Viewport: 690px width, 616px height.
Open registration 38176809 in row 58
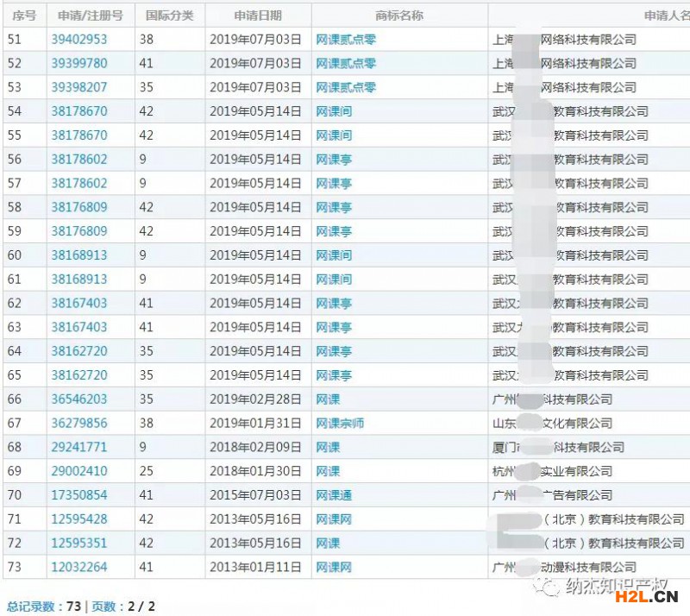(x=79, y=207)
